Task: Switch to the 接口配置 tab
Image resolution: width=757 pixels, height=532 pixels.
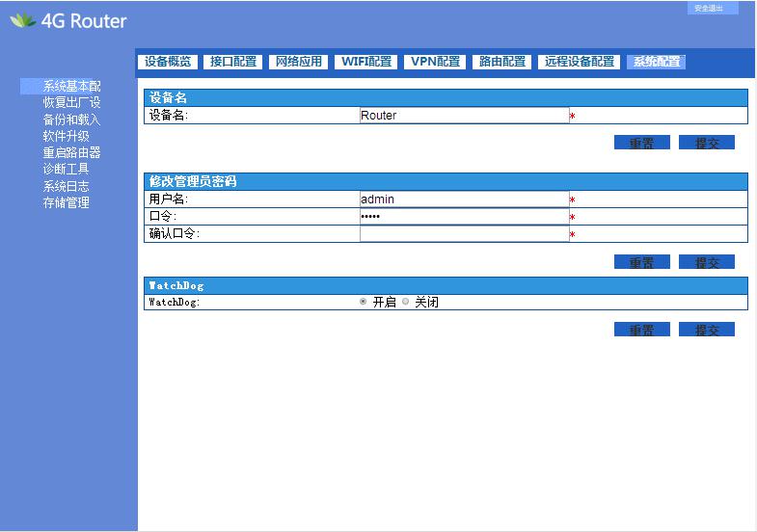Action: pos(233,62)
